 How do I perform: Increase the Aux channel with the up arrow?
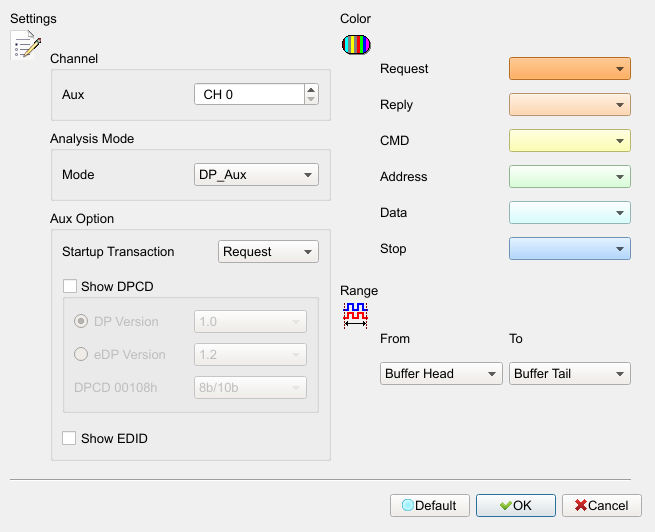point(311,89)
